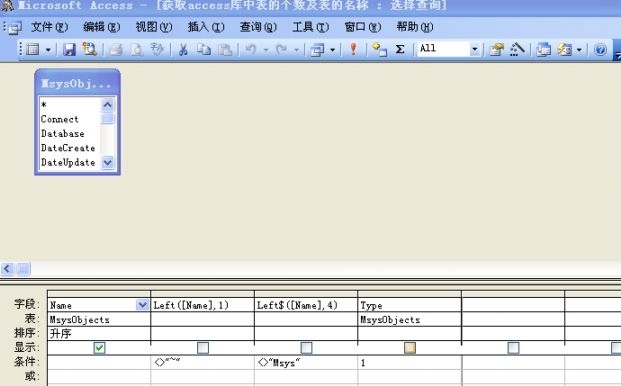Run the query with the exclamation icon
This screenshot has height=386, width=621.
(353, 49)
